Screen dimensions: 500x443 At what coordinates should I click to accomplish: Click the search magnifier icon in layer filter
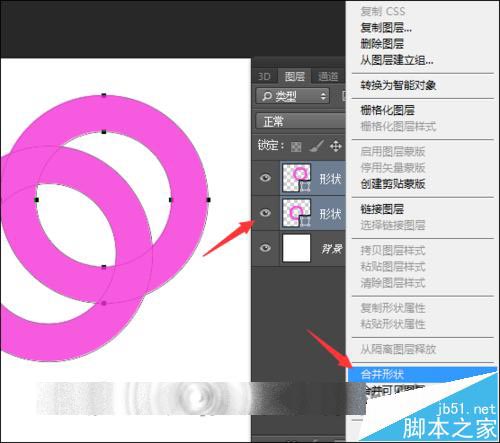pos(267,96)
